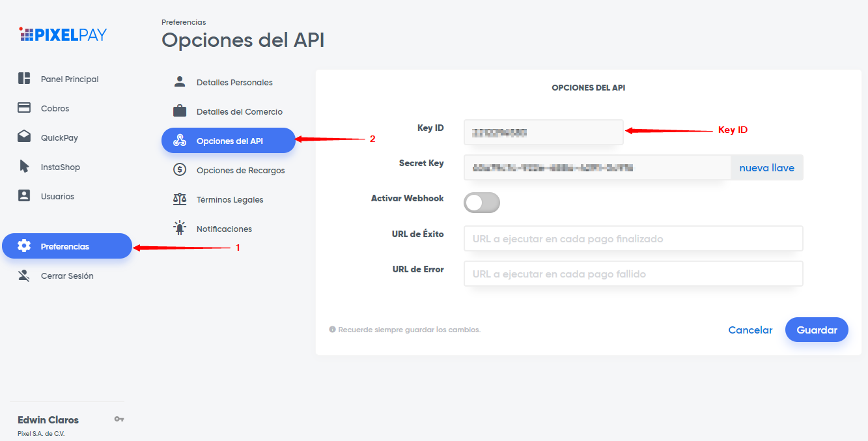Image resolution: width=868 pixels, height=441 pixels.
Task: Click the Detalles del Comercio briefcase icon
Action: tap(180, 111)
